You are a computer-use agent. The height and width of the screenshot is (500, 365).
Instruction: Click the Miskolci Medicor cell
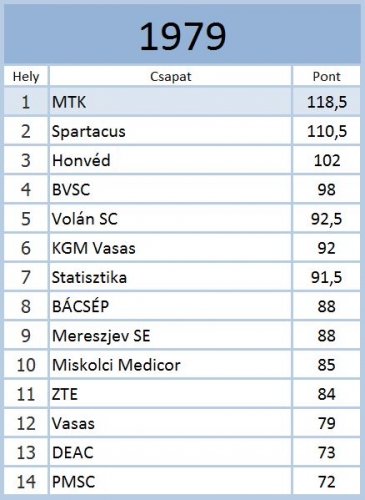[170, 365]
